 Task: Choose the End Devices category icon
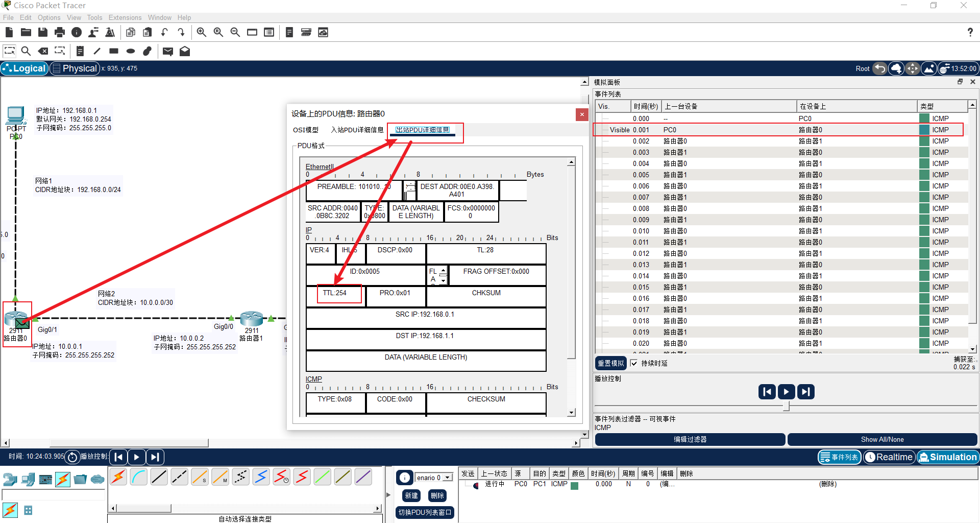[28, 479]
